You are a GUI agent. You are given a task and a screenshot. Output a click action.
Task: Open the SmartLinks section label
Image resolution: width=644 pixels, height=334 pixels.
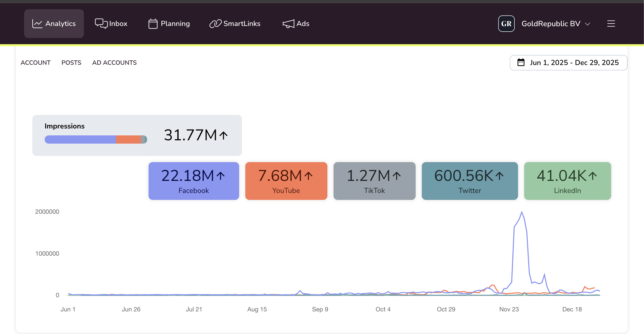coord(242,24)
